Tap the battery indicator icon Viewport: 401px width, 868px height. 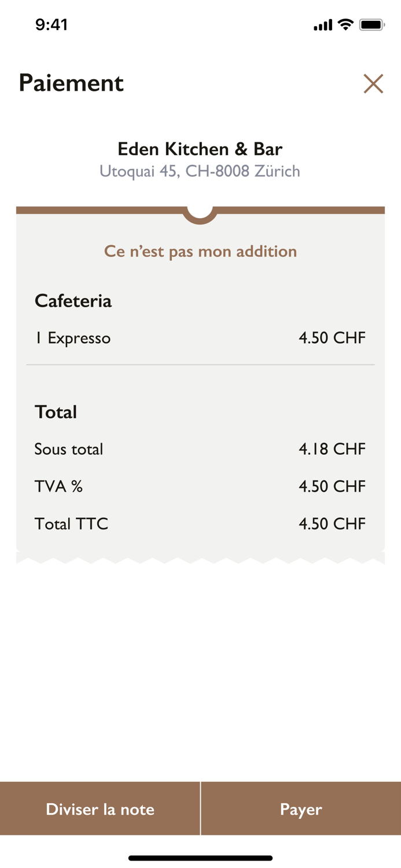coord(371,24)
